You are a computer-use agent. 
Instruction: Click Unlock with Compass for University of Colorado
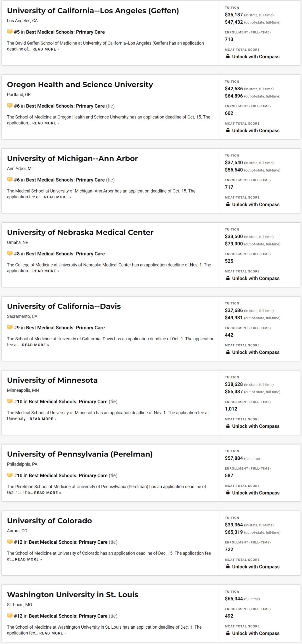pos(256,567)
